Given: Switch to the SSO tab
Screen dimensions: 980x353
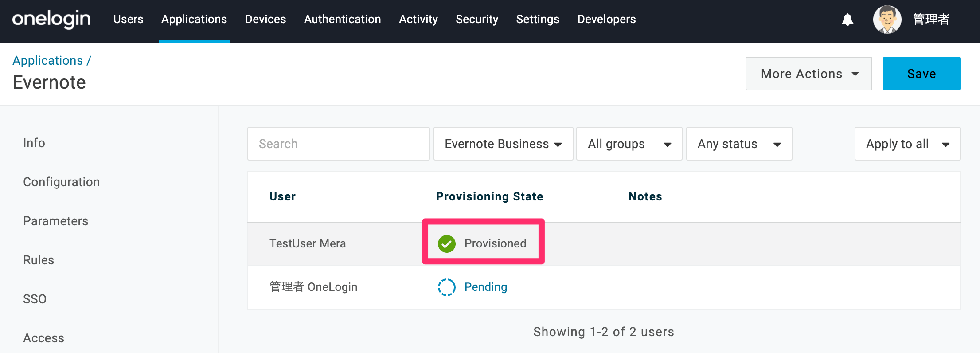Looking at the screenshot, I should click(35, 299).
